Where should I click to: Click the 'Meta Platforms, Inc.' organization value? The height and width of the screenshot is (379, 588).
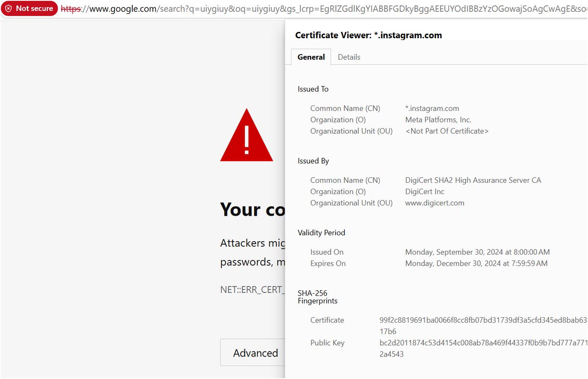click(x=438, y=120)
